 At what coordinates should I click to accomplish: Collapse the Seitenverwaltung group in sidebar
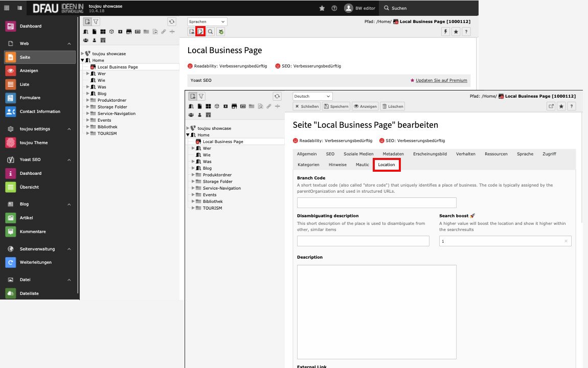(69, 249)
